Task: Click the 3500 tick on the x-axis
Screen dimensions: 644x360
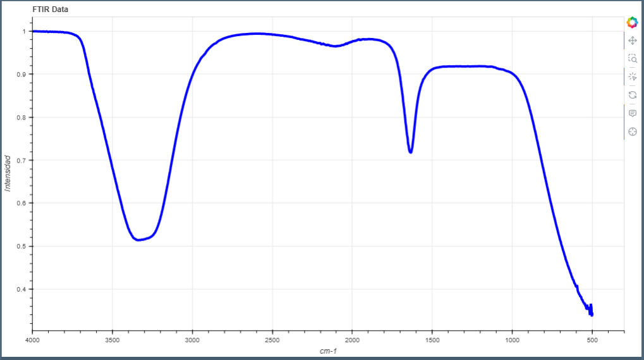Action: (x=112, y=338)
